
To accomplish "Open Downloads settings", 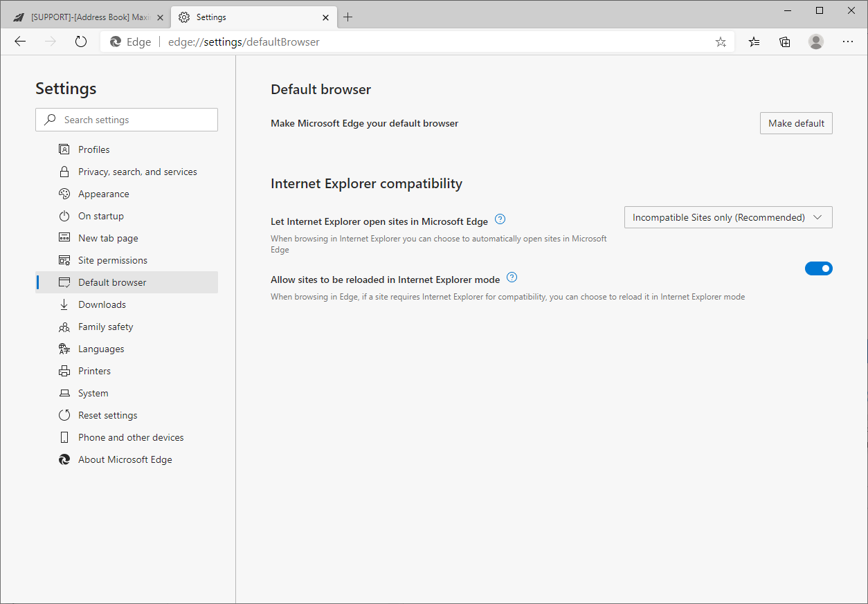I will click(x=102, y=304).
